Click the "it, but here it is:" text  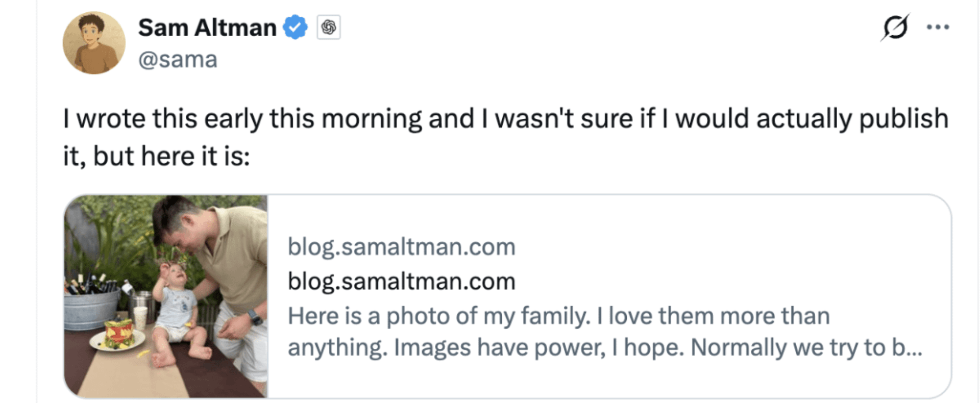tap(156, 156)
